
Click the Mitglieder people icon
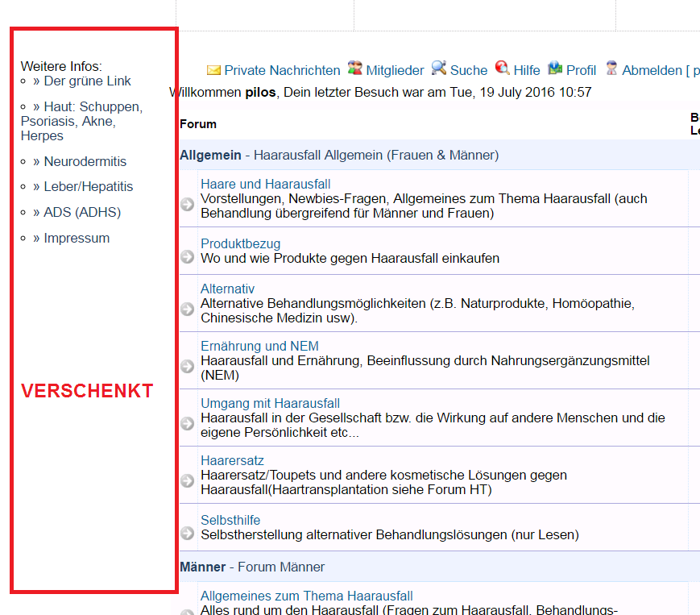[355, 69]
